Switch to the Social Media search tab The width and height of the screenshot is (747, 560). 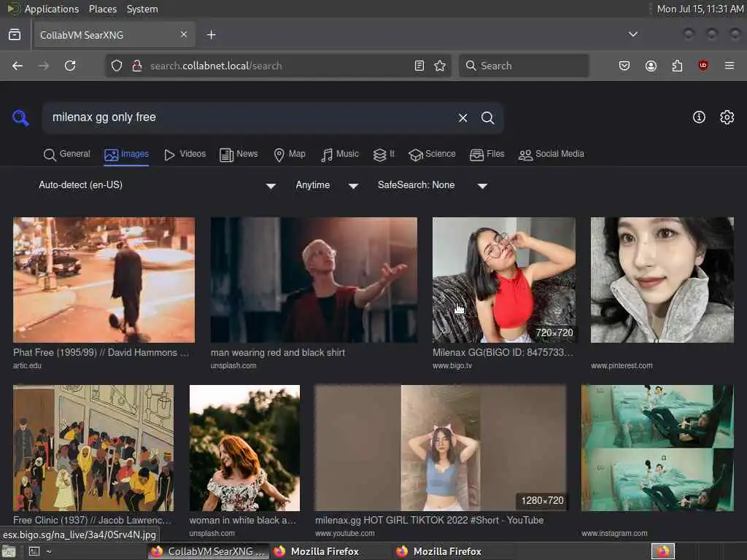click(x=551, y=155)
